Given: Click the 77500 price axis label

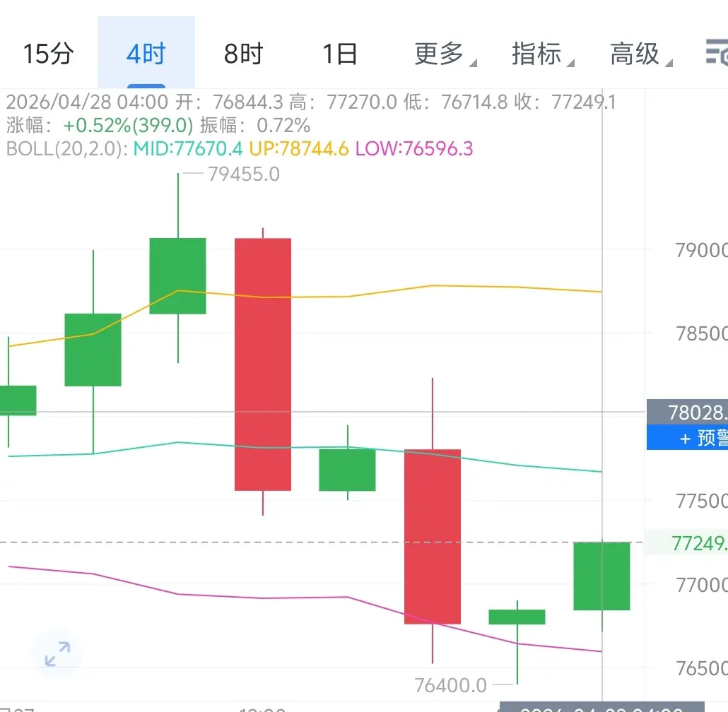Looking at the screenshot, I should 702,502.
